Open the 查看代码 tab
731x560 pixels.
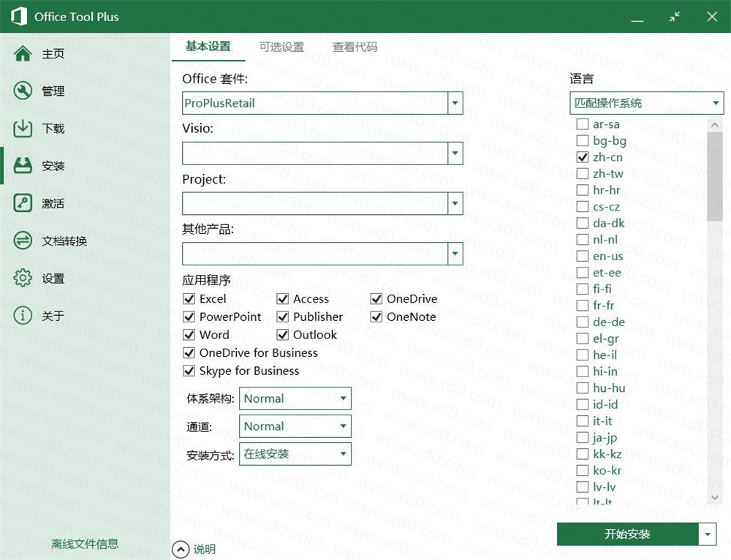pyautogui.click(x=355, y=47)
